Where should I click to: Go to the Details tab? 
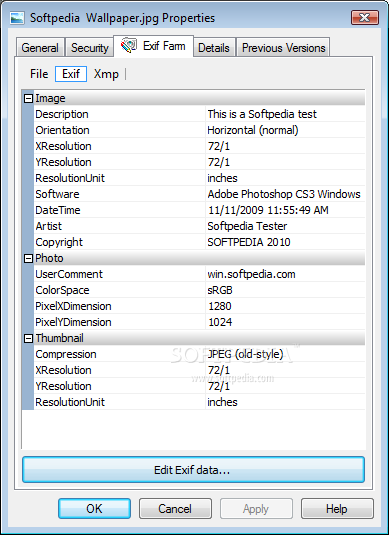pos(214,48)
